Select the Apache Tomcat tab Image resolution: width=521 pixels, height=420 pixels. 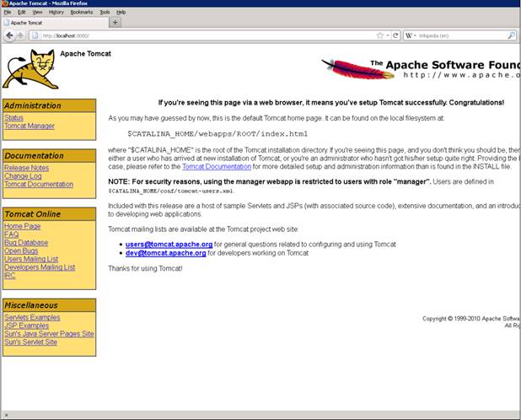(51, 23)
